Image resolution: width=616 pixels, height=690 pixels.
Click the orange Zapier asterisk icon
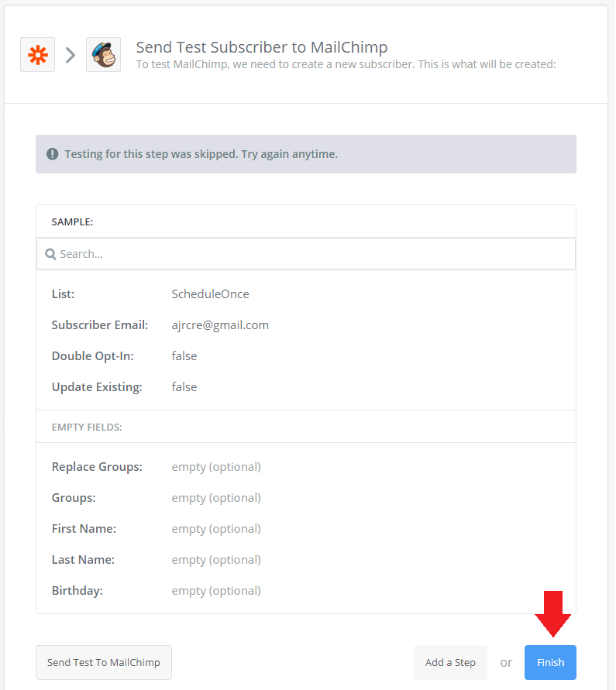click(37, 55)
